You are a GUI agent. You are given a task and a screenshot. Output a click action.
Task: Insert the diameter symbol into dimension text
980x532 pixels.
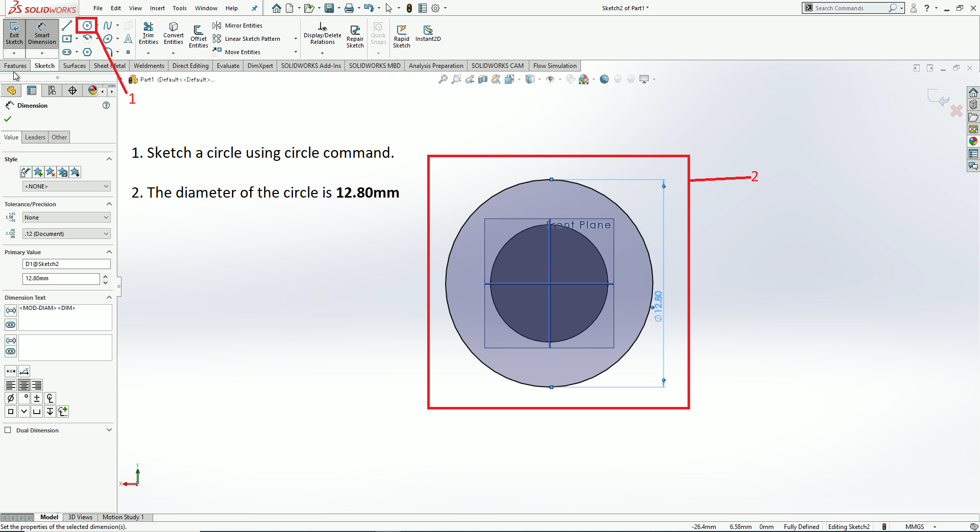click(x=11, y=398)
